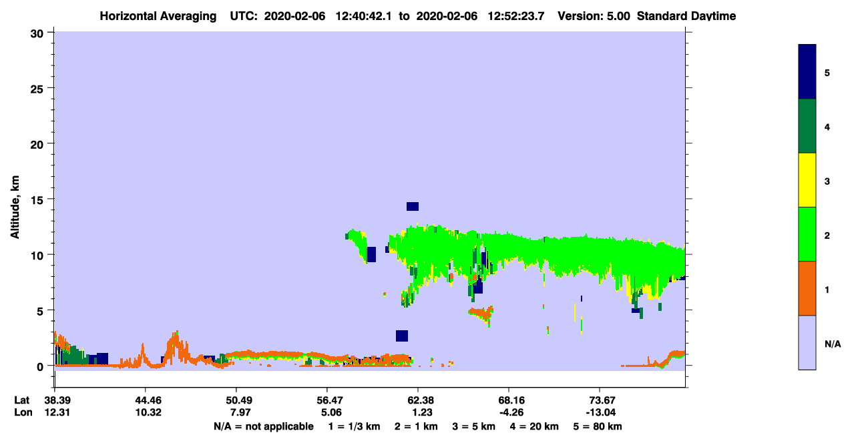The height and width of the screenshot is (445, 868).
Task: Click the yellow colorbar segment labeled 3
Action: [x=807, y=180]
